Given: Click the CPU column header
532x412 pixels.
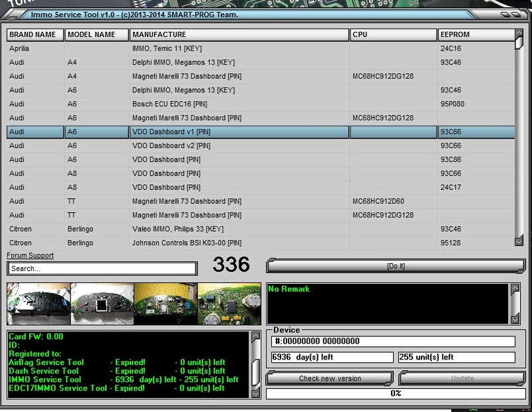Looking at the screenshot, I should pos(394,35).
